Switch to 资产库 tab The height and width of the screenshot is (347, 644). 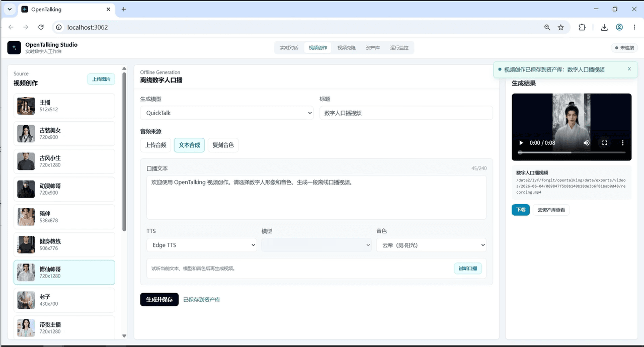point(373,48)
